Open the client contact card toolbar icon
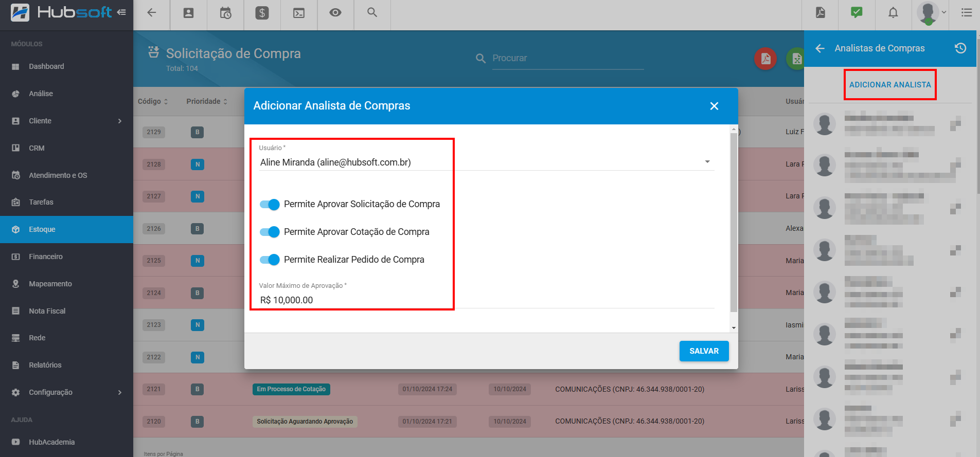Viewport: 980px width, 457px height. click(x=188, y=13)
